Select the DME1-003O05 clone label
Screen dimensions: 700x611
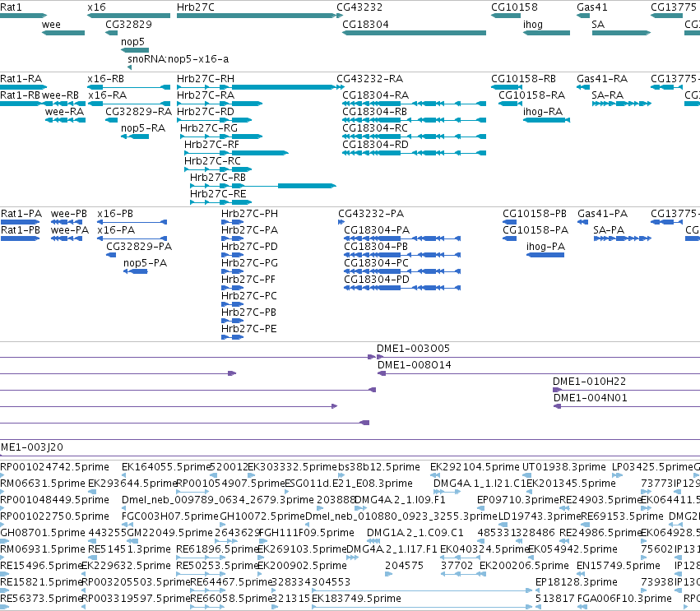tap(414, 349)
